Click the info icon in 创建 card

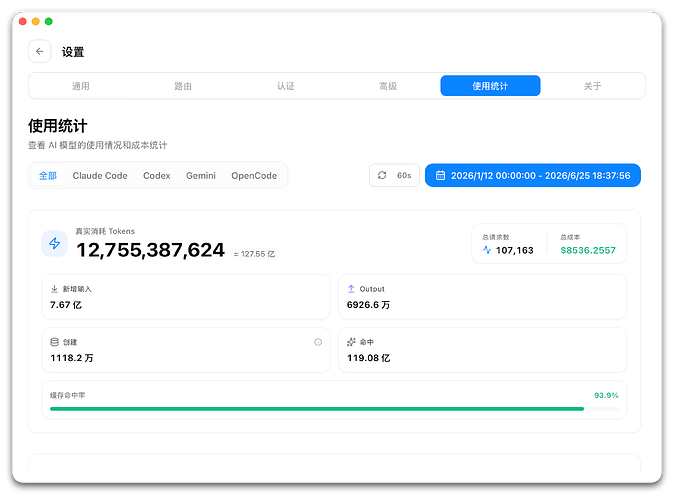tap(318, 342)
